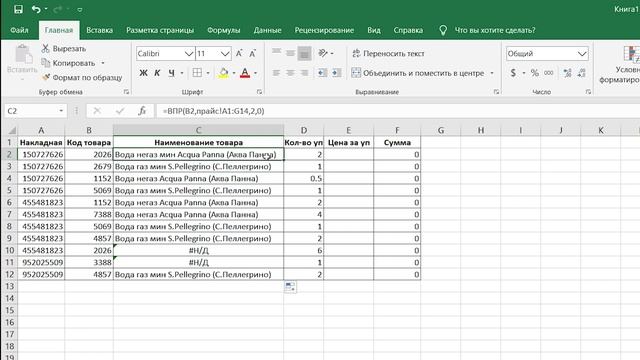Click the greyed Redo arrow

58,9
